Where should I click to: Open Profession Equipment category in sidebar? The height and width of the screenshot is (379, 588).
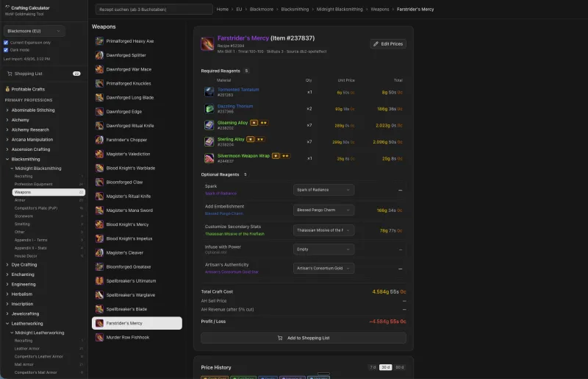(x=49, y=184)
